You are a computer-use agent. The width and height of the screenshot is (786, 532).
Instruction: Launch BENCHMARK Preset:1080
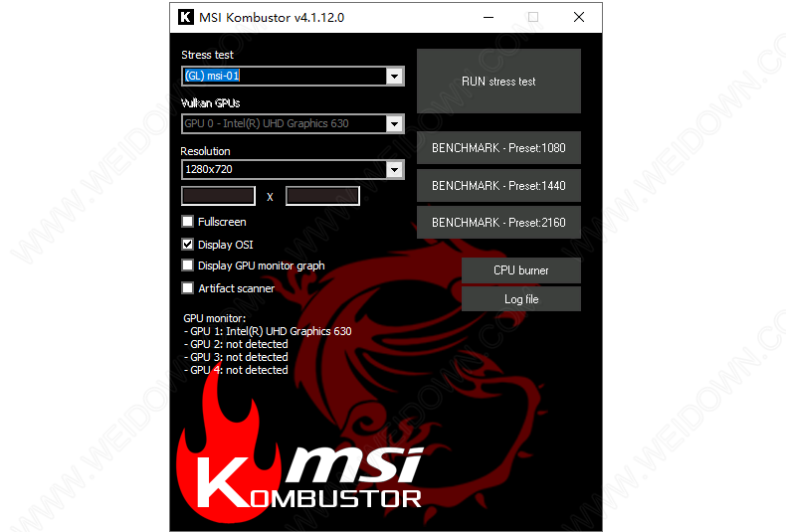pyautogui.click(x=498, y=148)
